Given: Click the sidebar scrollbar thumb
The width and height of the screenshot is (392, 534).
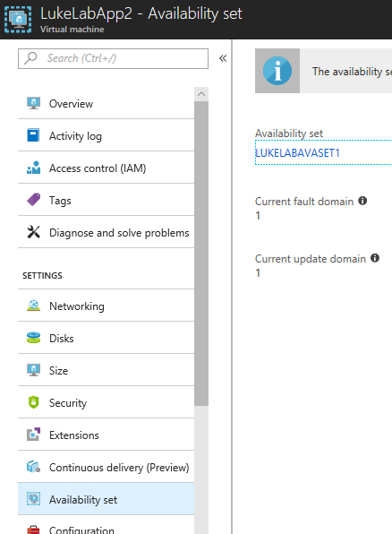Looking at the screenshot, I should point(201,254).
